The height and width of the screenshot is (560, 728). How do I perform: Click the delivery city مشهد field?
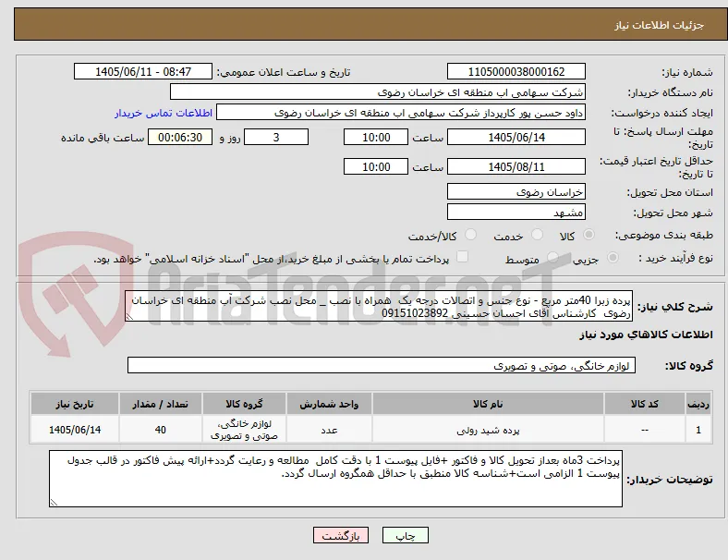pos(516,212)
